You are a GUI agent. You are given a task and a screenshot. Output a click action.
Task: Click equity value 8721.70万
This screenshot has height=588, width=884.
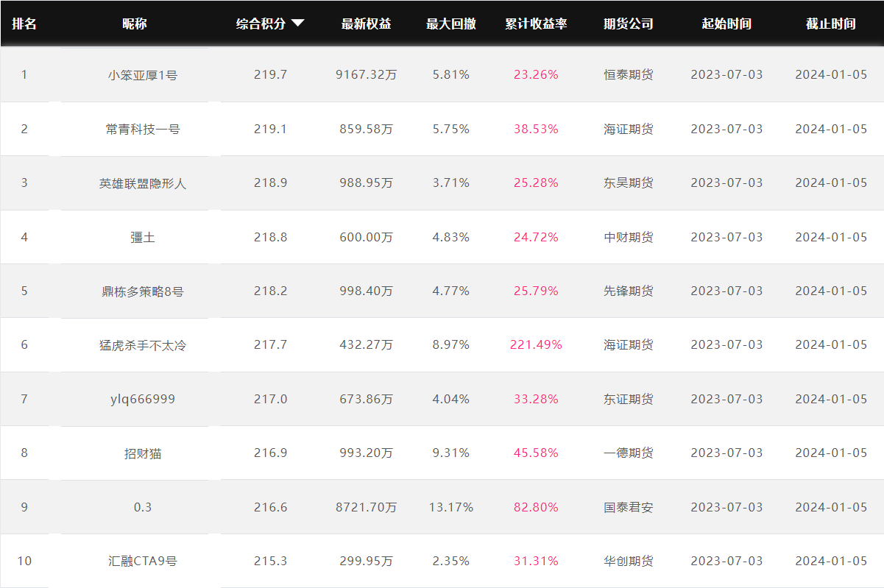tap(367, 507)
